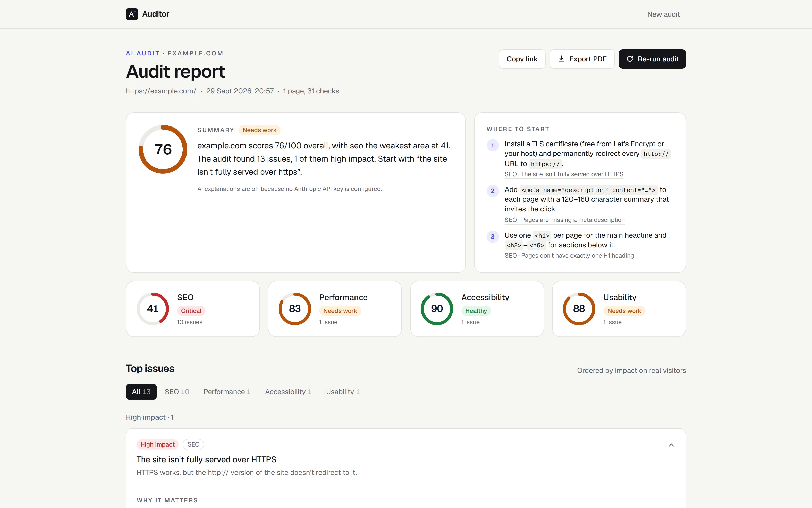
Task: Click the refresh icon in Re-run audit
Action: click(630, 59)
